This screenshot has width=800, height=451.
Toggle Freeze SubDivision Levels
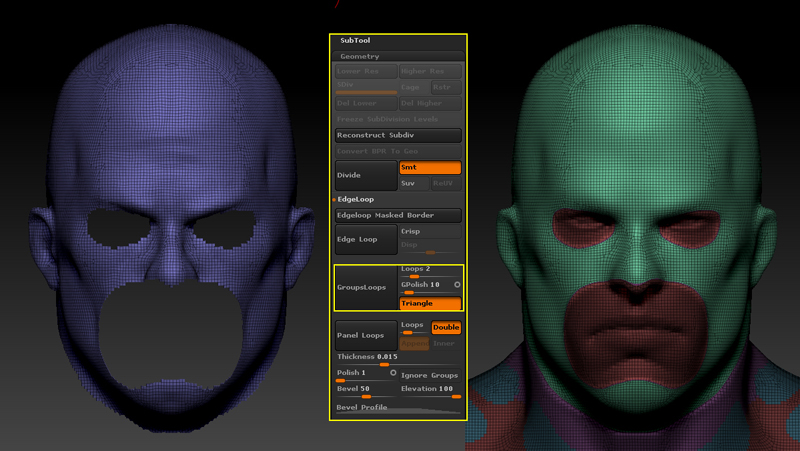point(398,119)
